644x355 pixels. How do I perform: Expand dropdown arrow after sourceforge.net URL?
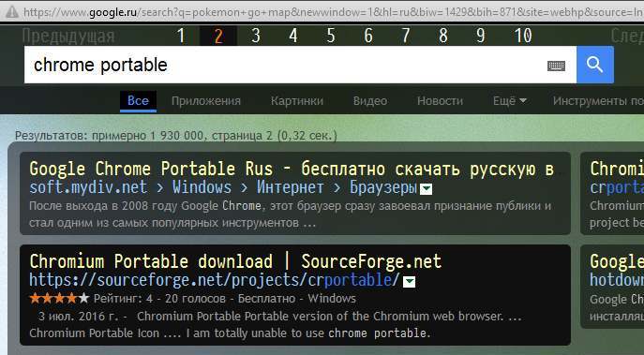tap(409, 282)
